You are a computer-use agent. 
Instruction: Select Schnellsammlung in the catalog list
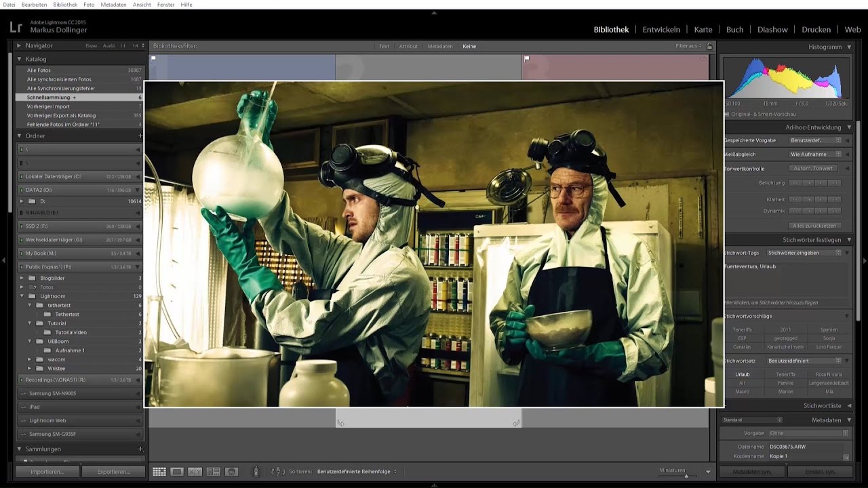click(79, 98)
